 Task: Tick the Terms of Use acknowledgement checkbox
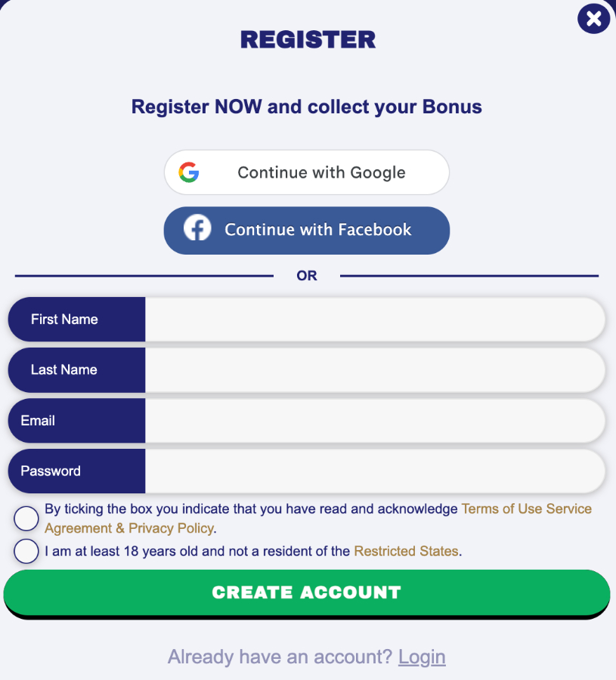point(26,518)
